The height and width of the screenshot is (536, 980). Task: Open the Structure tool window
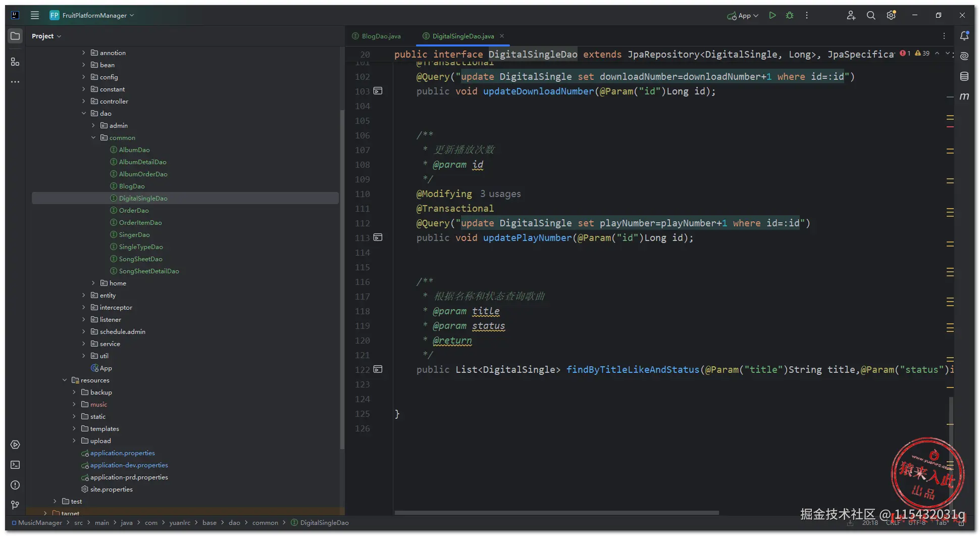click(x=15, y=62)
